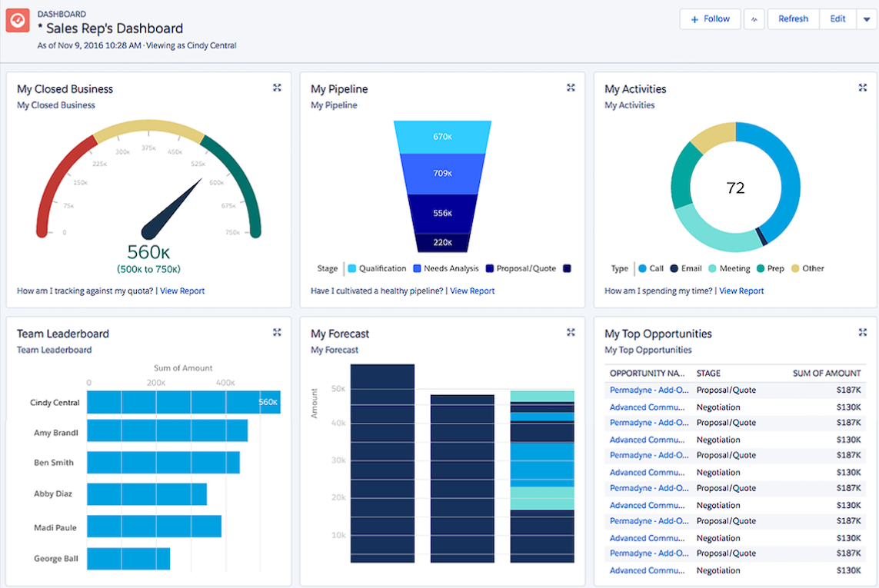Screen dimensions: 879x588
Task: Click the 709K funnel segment
Action: 442,174
